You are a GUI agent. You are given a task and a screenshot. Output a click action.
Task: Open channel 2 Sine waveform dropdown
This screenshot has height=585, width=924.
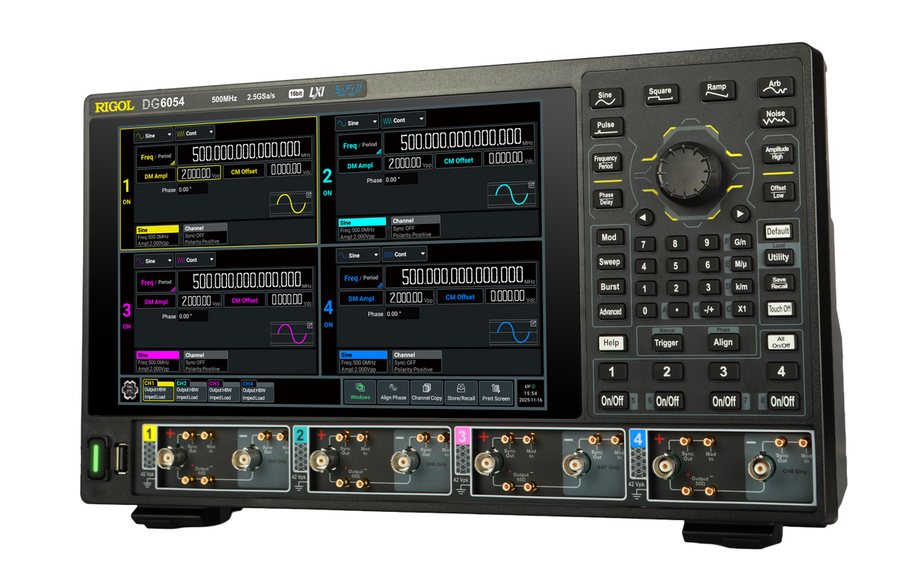(x=357, y=122)
